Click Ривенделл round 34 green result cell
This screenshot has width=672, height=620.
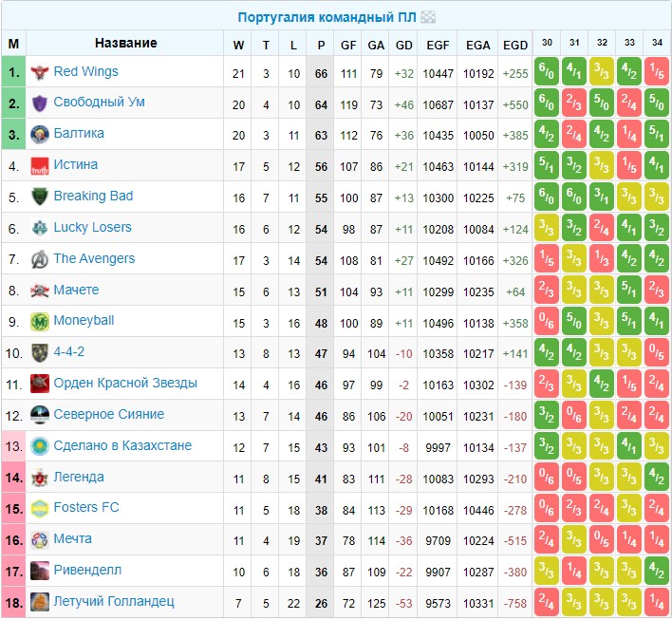657,571
